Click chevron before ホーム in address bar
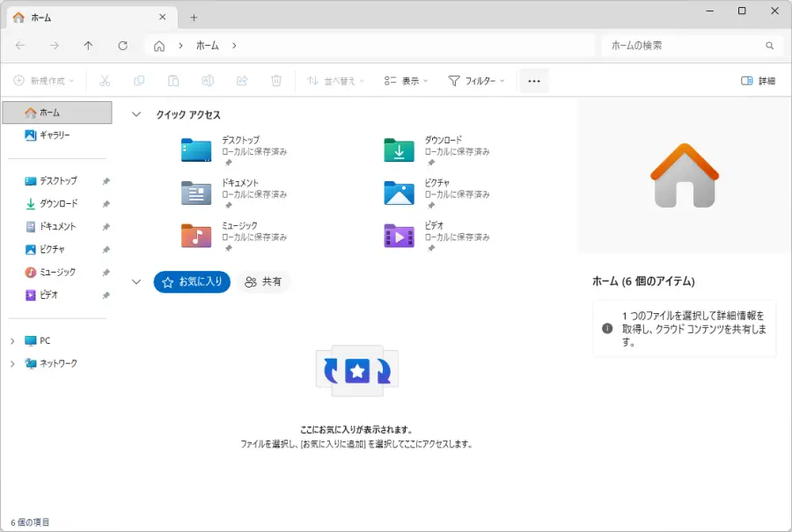The height and width of the screenshot is (532, 792). pos(180,46)
